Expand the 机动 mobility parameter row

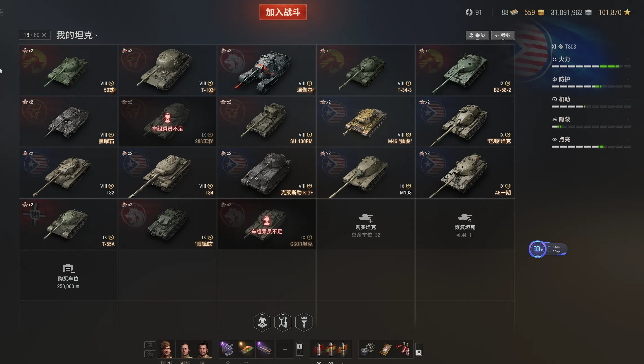(x=591, y=102)
